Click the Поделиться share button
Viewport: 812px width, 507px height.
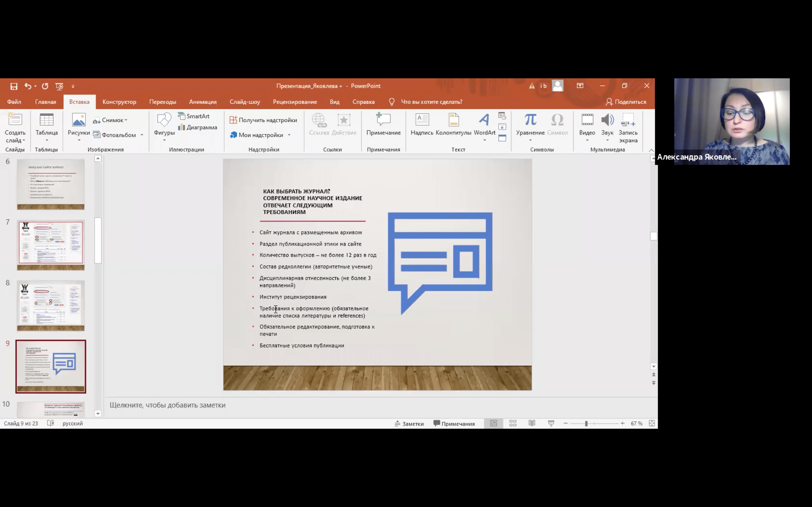626,102
